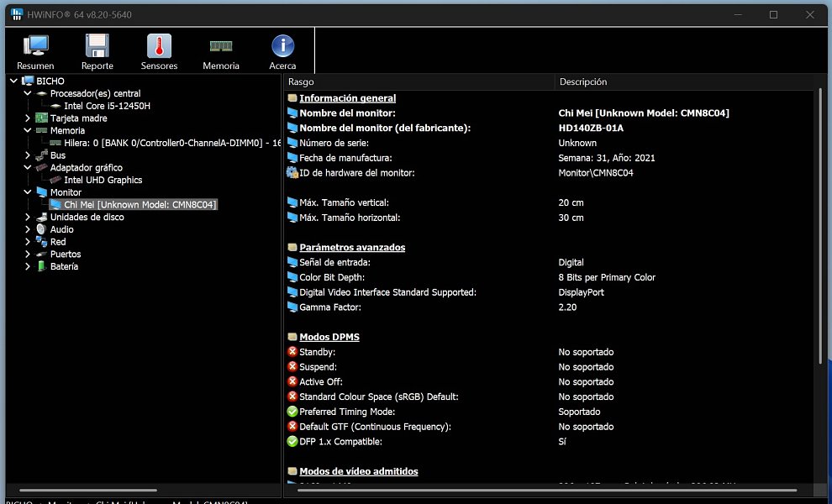Viewport: 832px width, 504px height.
Task: Minimize the HWiNFO window
Action: pos(738,14)
